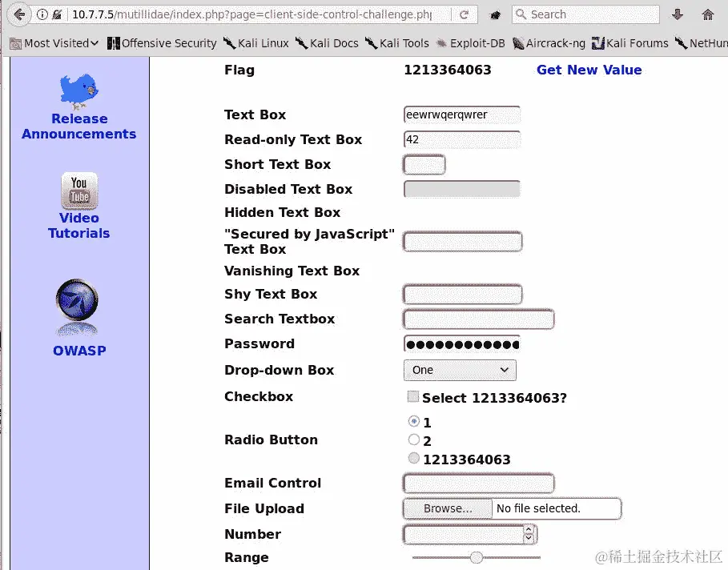Image resolution: width=728 pixels, height=570 pixels.
Task: Click the extension icon next to reload
Action: pyautogui.click(x=496, y=15)
